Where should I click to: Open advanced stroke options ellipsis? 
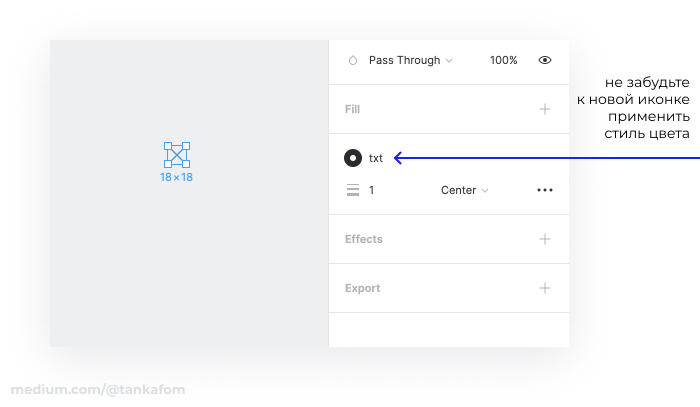pyautogui.click(x=545, y=190)
